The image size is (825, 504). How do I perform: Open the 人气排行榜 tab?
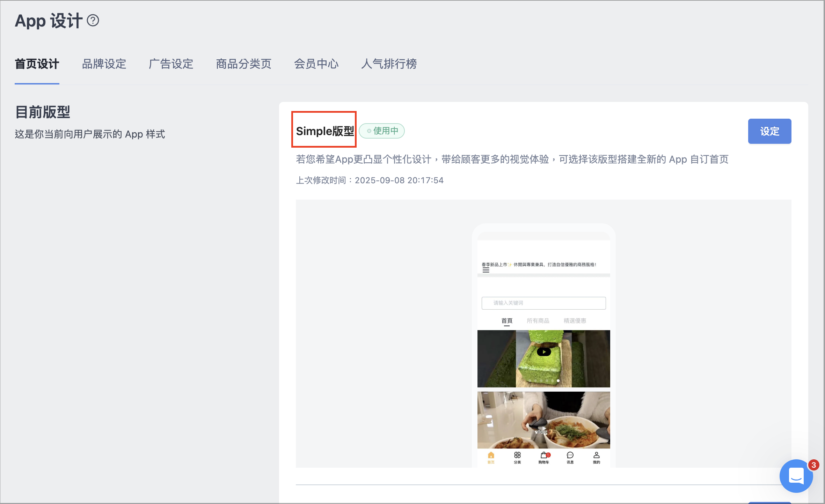tap(389, 64)
